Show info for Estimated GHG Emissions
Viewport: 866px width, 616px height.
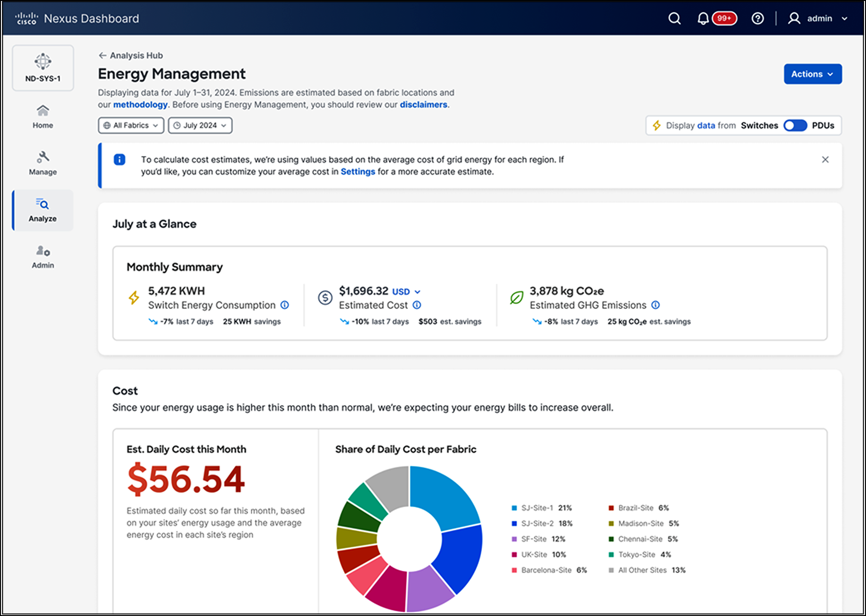pos(655,305)
